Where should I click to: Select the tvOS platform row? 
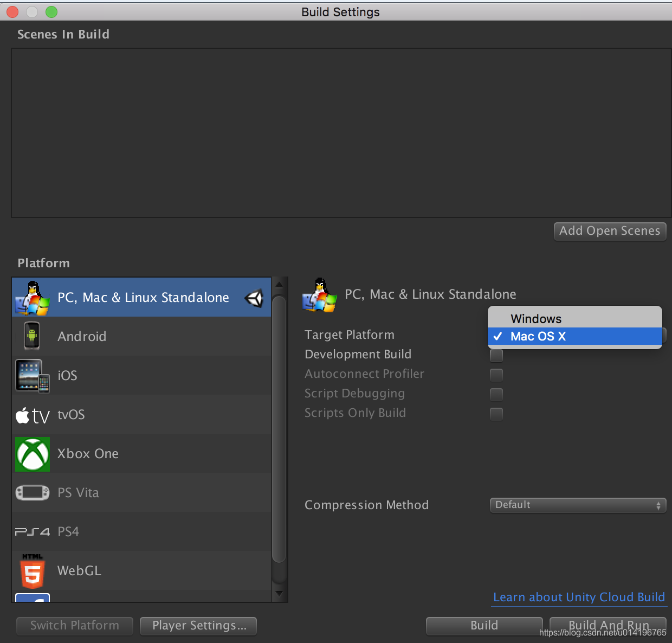(x=141, y=414)
